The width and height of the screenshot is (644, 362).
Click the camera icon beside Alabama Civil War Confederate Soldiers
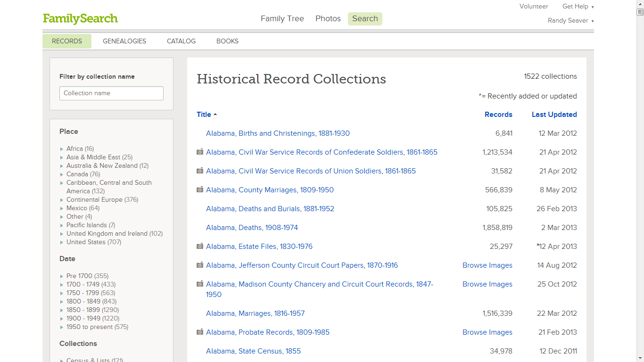point(199,152)
